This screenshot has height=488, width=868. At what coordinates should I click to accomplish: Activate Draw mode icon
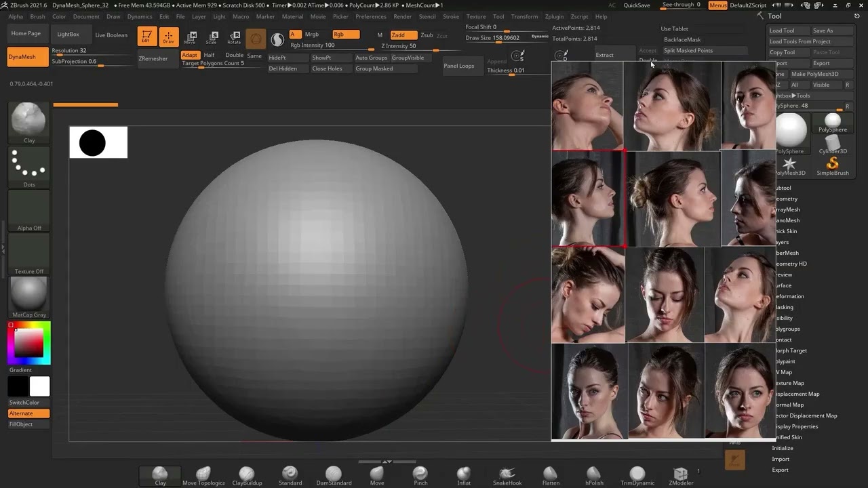(168, 37)
